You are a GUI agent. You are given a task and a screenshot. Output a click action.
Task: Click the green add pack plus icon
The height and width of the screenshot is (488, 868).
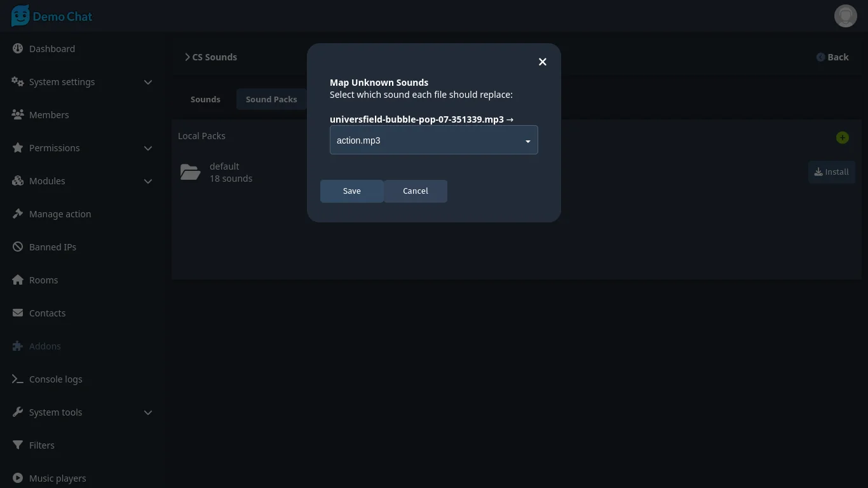[842, 138]
